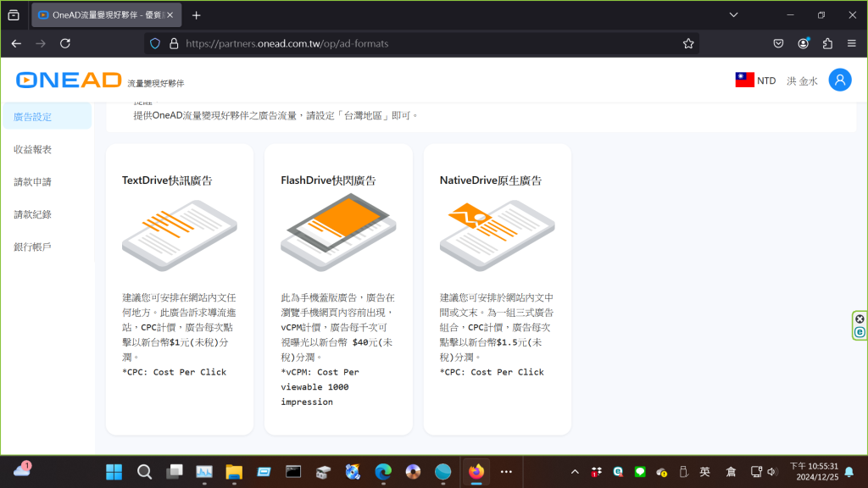The width and height of the screenshot is (868, 488).
Task: Click the Taiwan flag NTD currency selector
Action: [755, 80]
